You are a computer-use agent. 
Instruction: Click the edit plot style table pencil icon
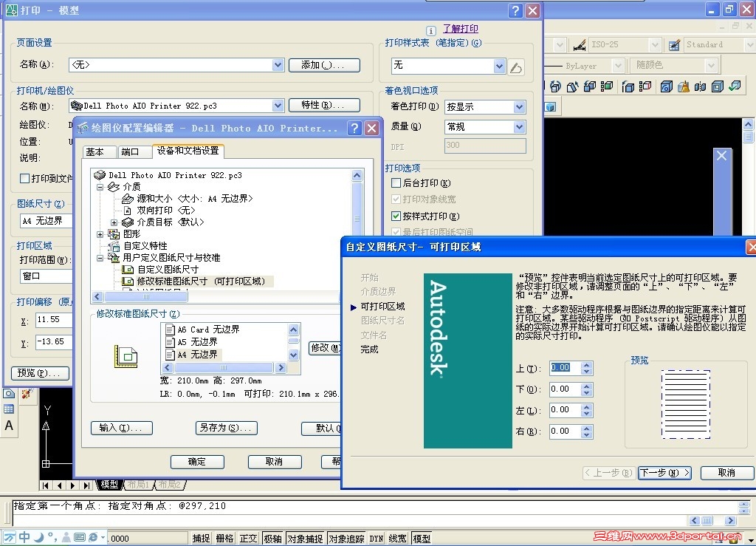click(516, 67)
